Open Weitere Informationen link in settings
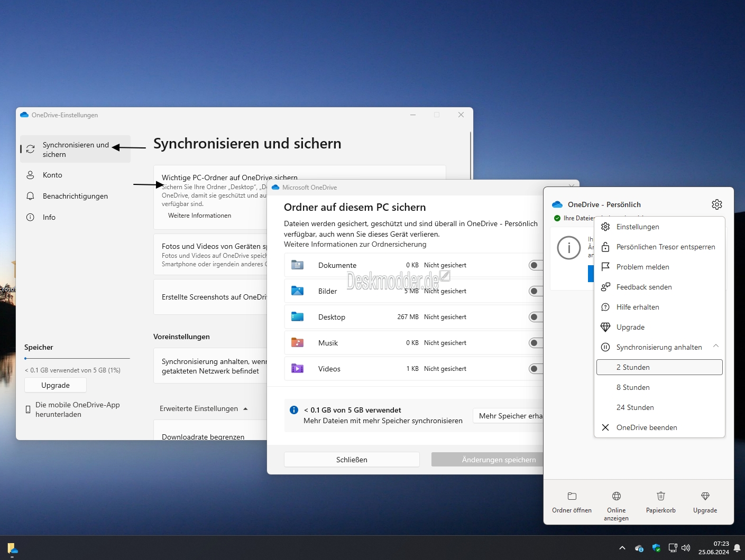This screenshot has height=560, width=745. tap(199, 216)
